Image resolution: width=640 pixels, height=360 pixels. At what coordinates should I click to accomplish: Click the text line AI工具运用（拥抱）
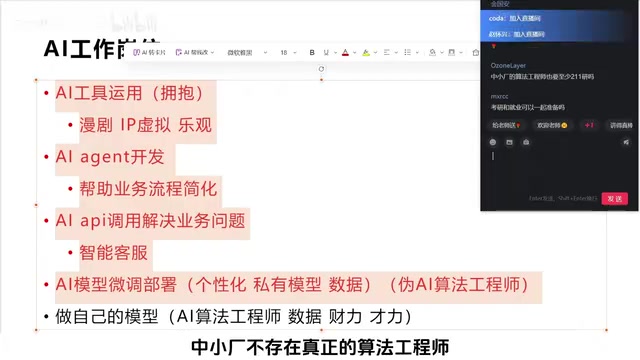[130, 93]
